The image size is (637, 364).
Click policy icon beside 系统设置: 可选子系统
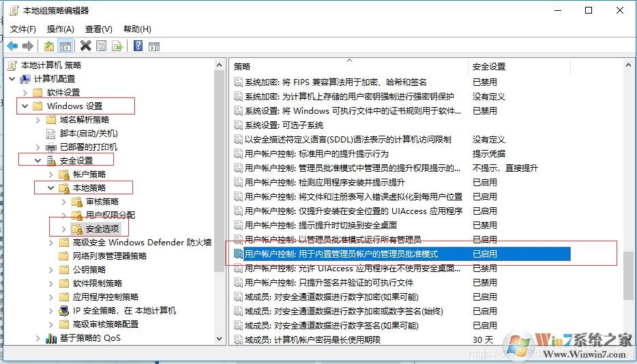[239, 125]
